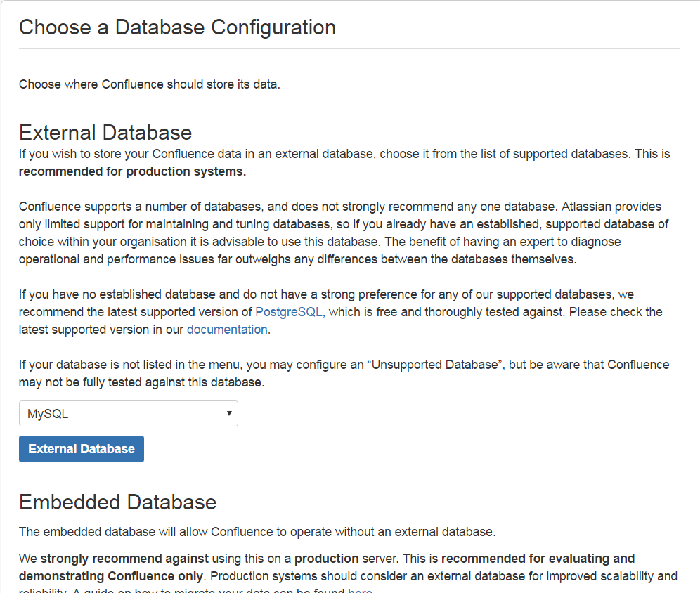This screenshot has height=593, width=700.
Task: Click sentence 'The embedded database will allow Confluence'
Action: (257, 532)
